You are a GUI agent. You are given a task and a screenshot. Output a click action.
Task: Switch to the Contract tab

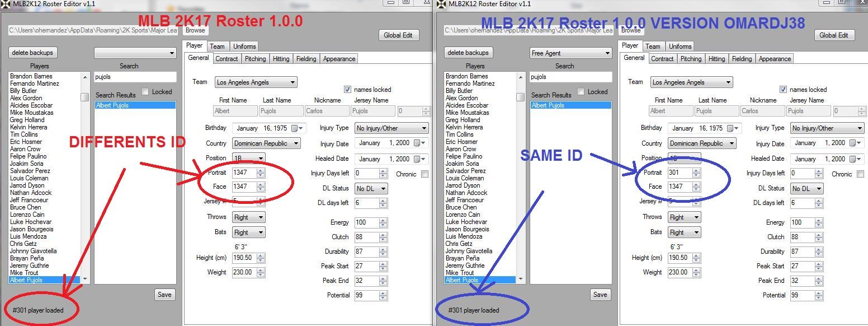point(227,58)
